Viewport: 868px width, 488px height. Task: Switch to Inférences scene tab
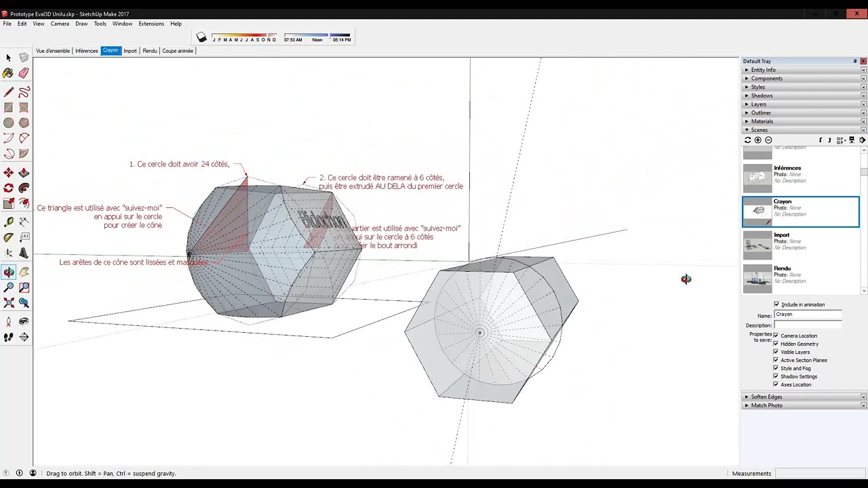pyautogui.click(x=86, y=51)
